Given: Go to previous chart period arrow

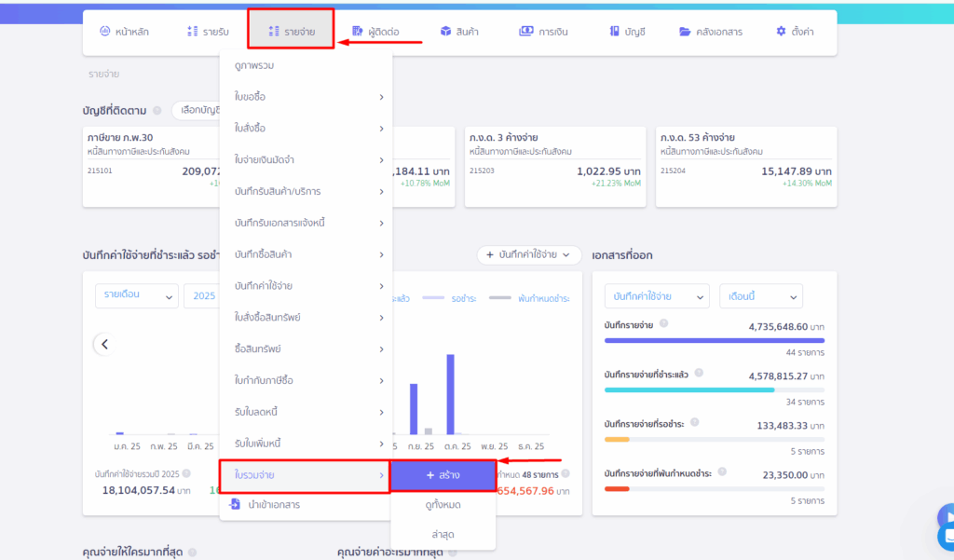Looking at the screenshot, I should coord(104,345).
